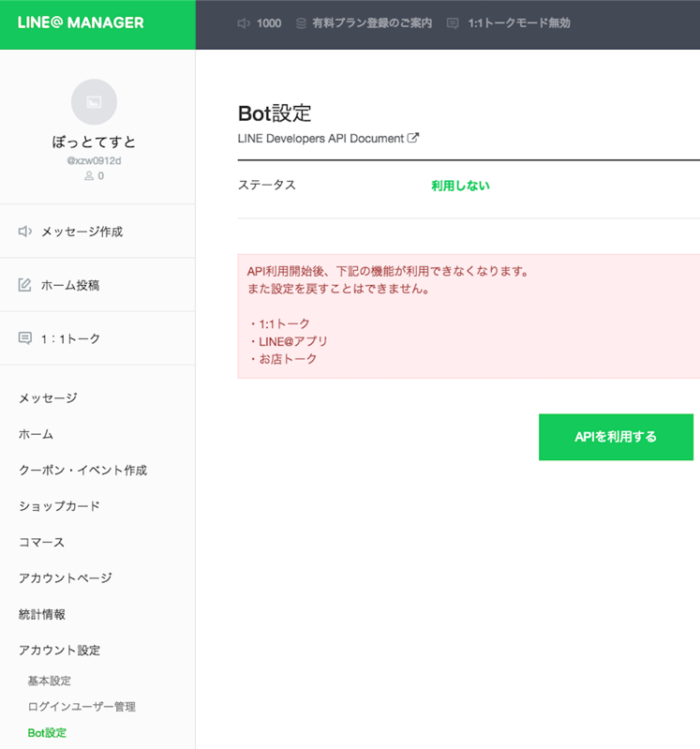This screenshot has width=700, height=749.
Task: Click the friends count person icon
Action: click(x=89, y=176)
